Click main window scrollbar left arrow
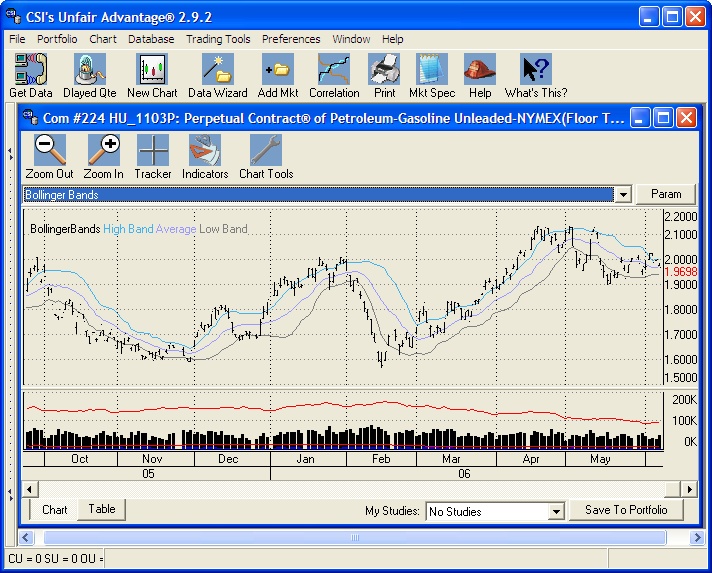The width and height of the screenshot is (712, 573). [25, 538]
